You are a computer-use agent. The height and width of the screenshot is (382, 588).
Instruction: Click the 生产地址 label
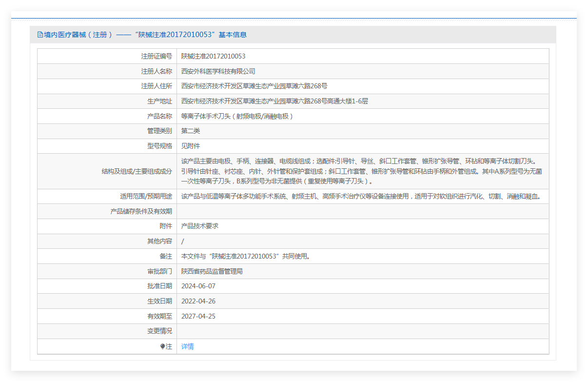click(159, 101)
